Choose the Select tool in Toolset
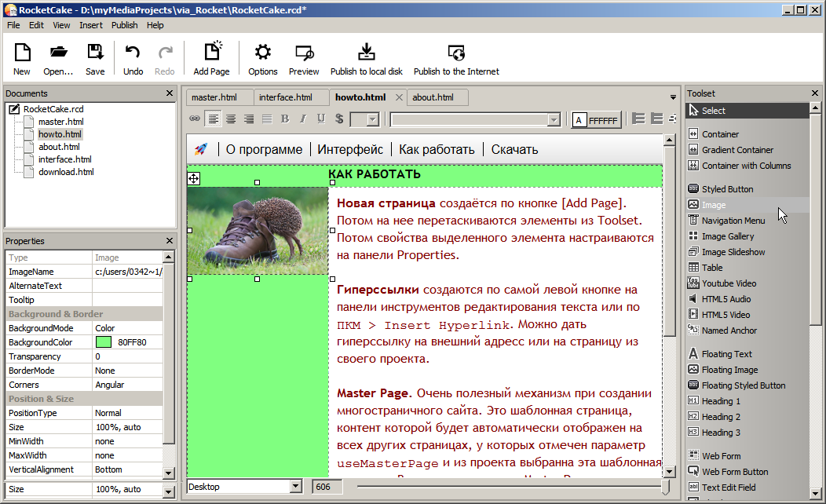This screenshot has width=826, height=504. tap(747, 111)
